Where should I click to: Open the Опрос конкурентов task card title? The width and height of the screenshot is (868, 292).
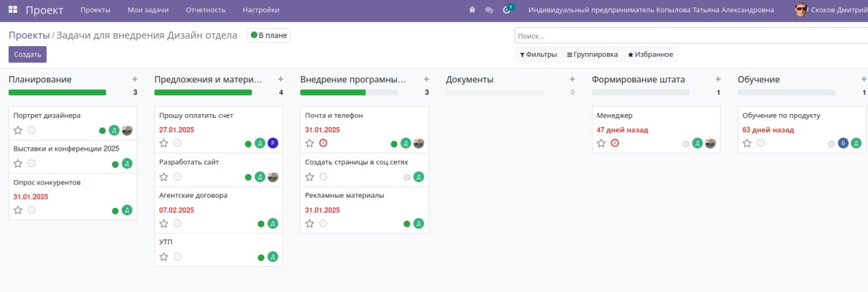point(47,183)
